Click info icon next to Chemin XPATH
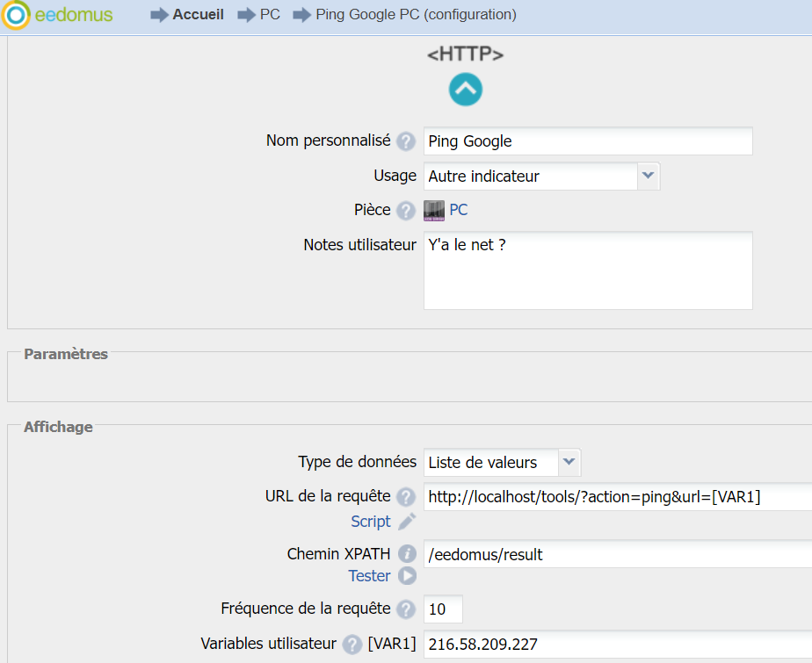Screen dimensions: 812x663 406,554
